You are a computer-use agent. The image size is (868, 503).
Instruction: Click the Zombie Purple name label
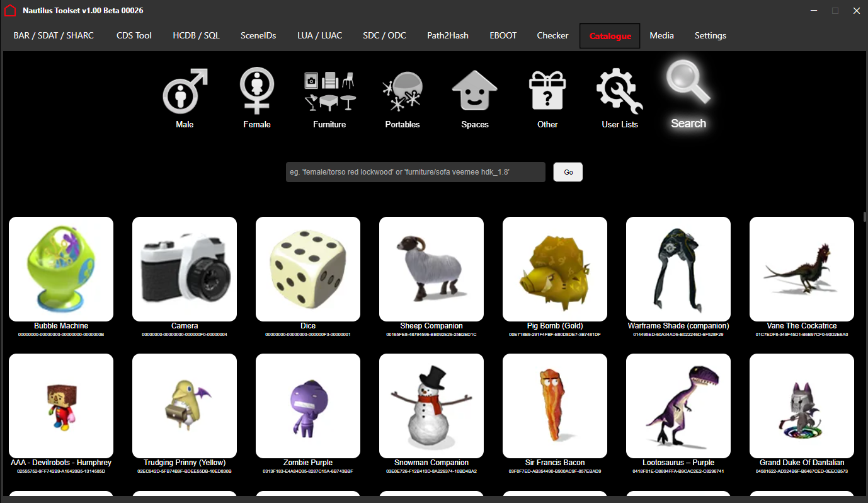(308, 463)
